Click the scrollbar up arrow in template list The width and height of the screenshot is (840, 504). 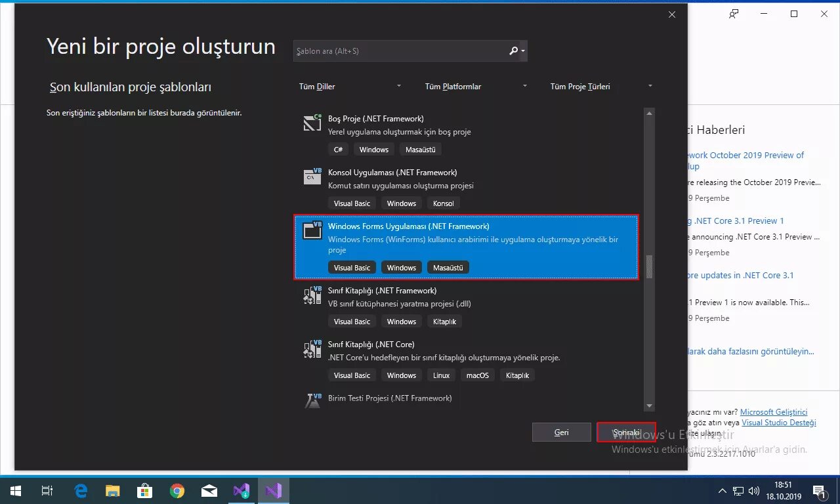point(650,114)
